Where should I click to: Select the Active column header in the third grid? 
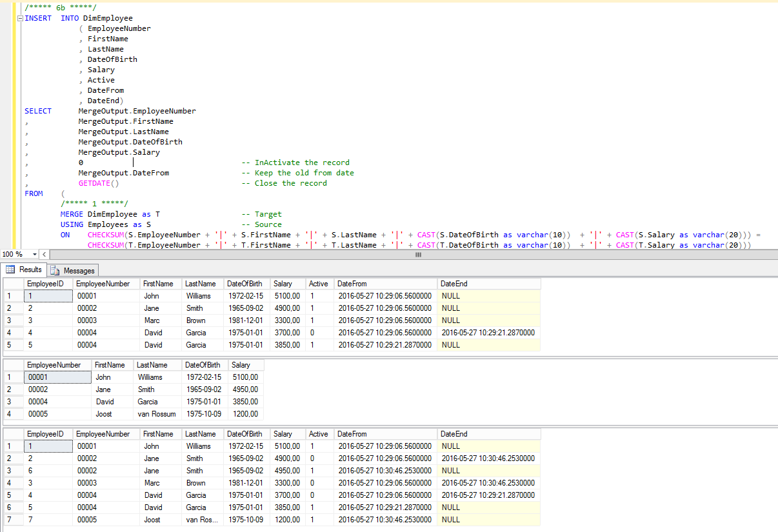319,433
